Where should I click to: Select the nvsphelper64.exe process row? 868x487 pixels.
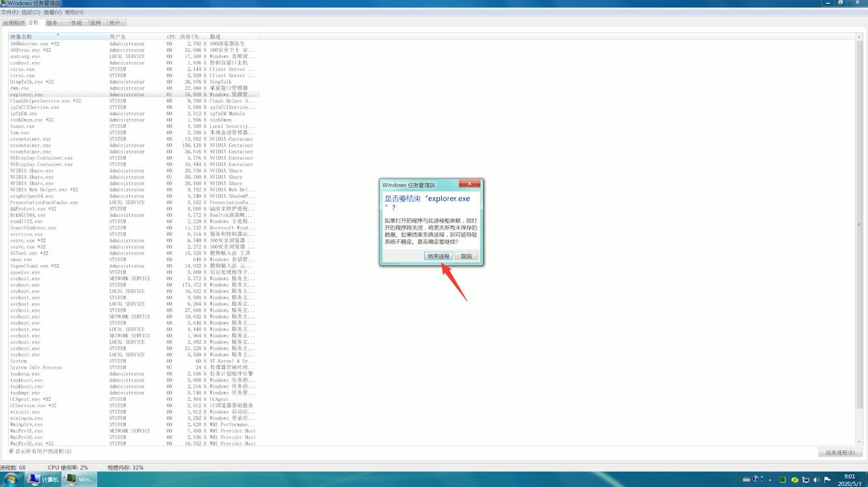134,196
